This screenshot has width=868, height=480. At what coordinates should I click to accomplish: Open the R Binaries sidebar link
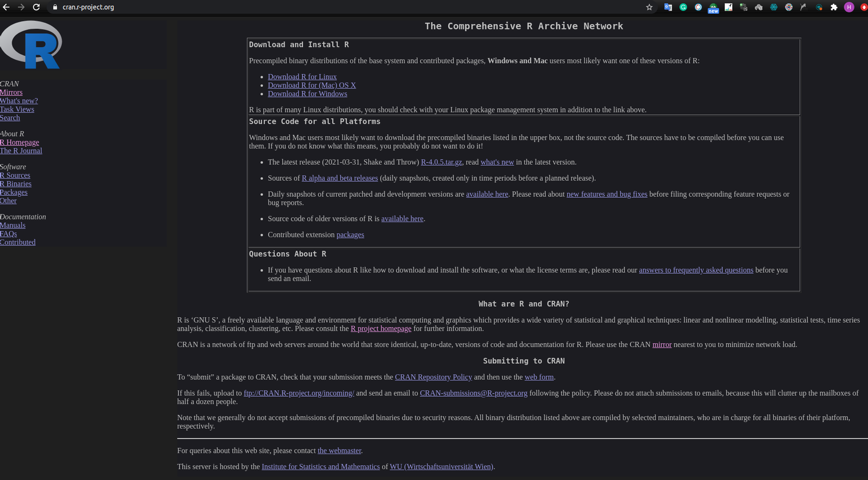tap(16, 184)
